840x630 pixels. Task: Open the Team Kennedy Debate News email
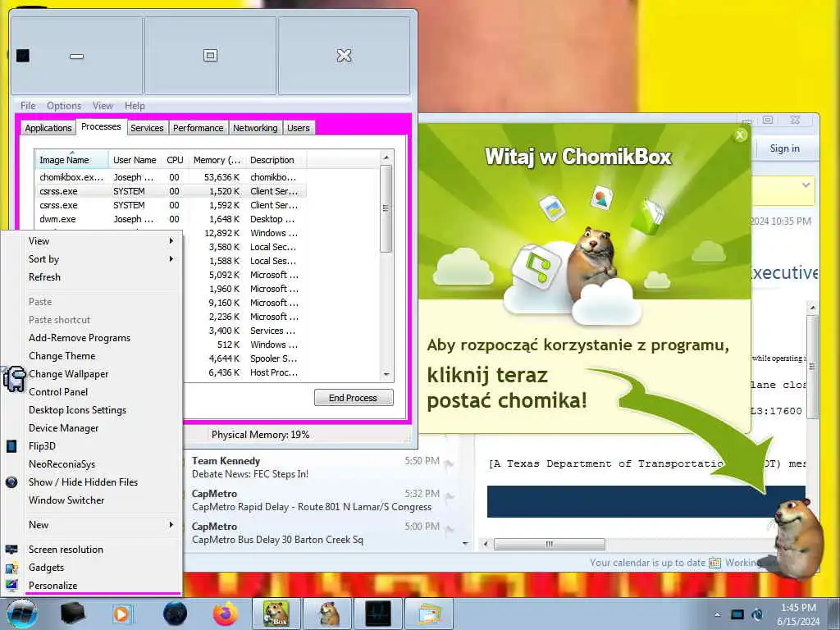(322, 467)
